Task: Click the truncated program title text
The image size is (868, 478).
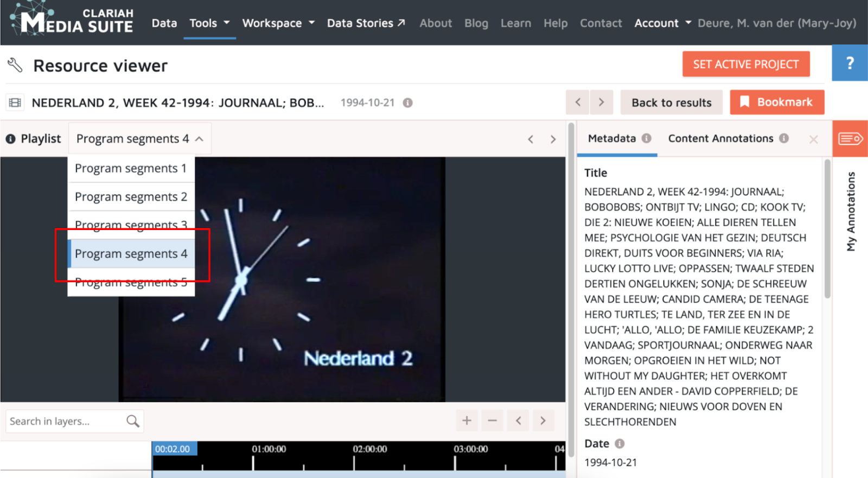Action: 178,103
